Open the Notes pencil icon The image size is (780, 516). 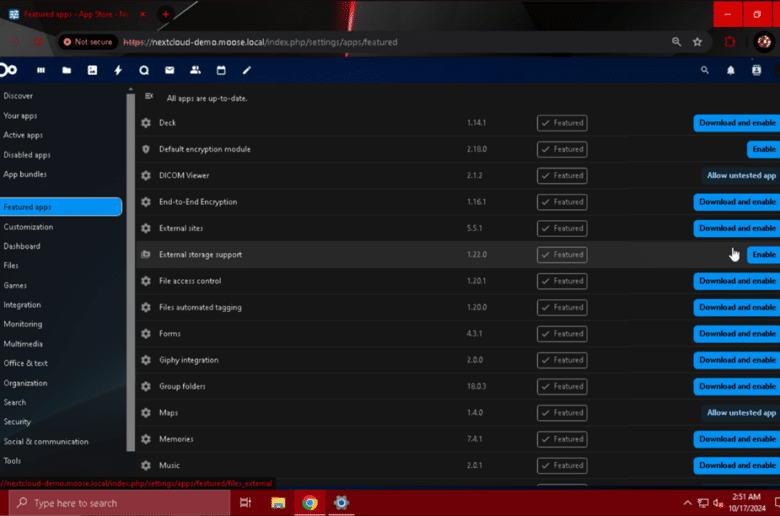247,70
